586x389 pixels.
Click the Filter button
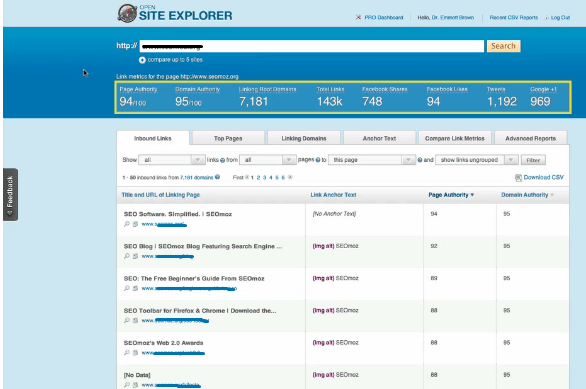(x=533, y=160)
